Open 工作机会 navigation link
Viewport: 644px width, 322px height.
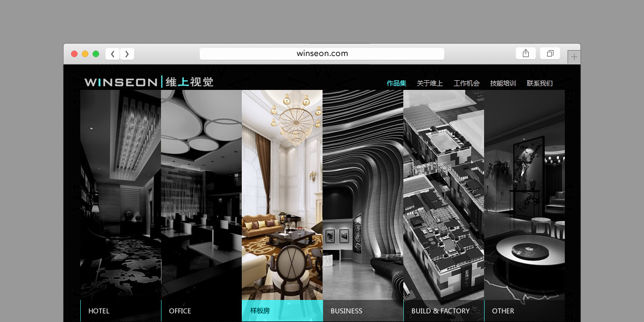click(466, 83)
